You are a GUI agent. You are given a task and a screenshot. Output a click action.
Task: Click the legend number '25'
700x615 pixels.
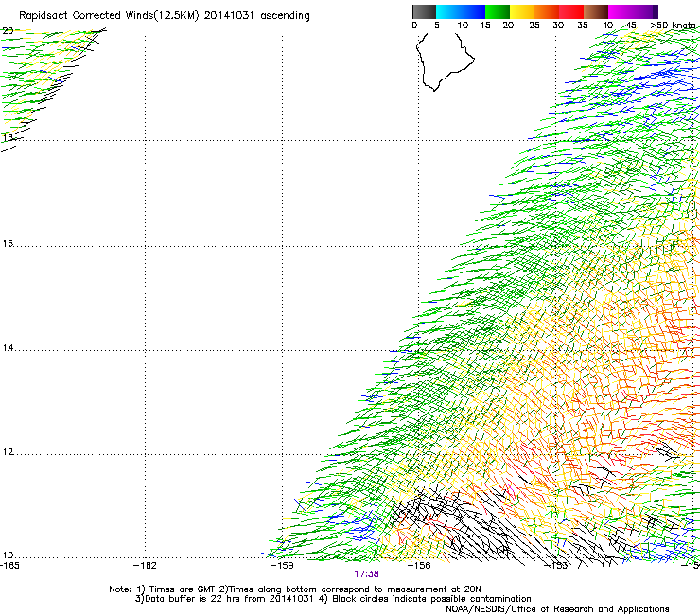(534, 26)
